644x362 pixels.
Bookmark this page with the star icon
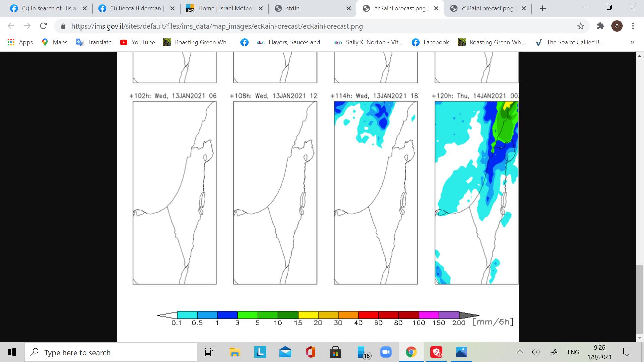pyautogui.click(x=581, y=26)
